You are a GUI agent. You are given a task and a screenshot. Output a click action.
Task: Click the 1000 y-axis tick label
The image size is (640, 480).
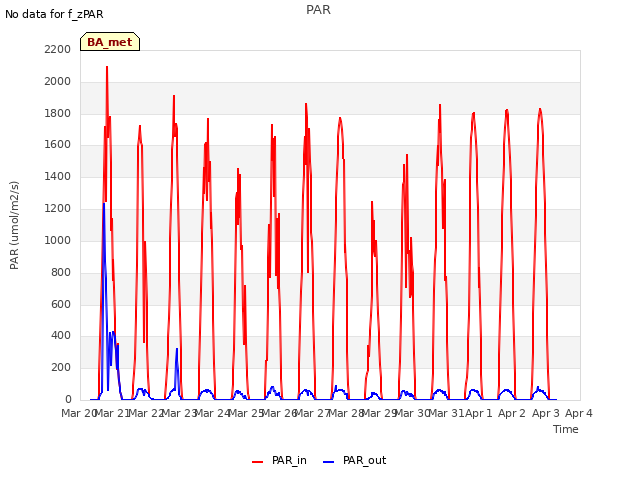pyautogui.click(x=58, y=240)
